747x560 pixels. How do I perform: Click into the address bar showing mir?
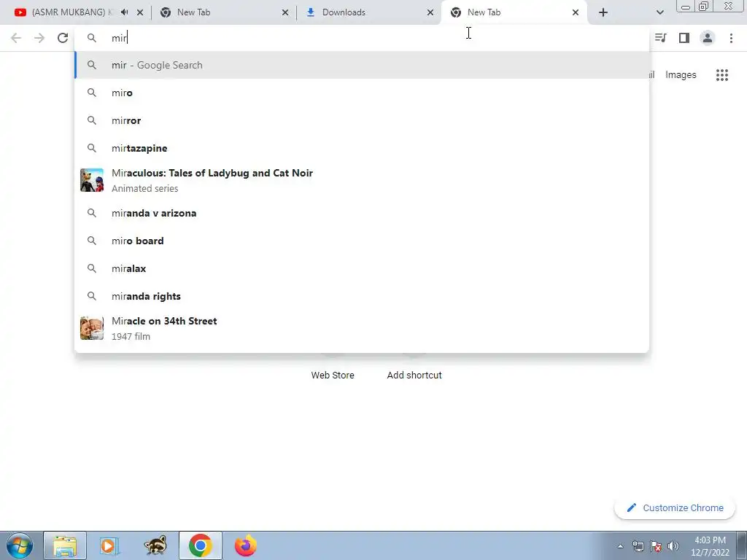(x=362, y=38)
